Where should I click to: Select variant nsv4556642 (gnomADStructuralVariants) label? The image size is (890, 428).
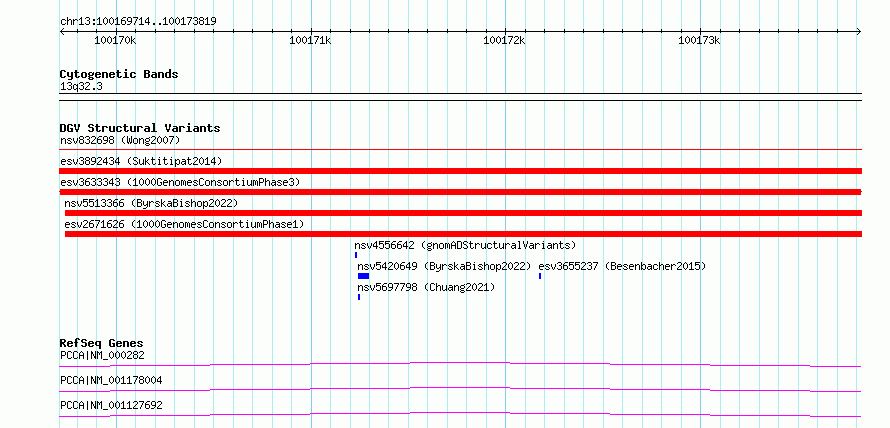[465, 245]
